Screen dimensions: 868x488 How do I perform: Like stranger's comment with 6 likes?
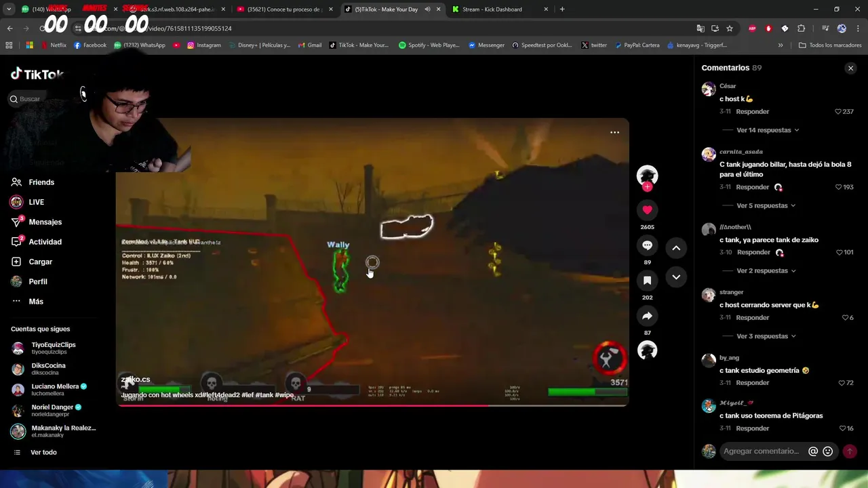pos(845,318)
